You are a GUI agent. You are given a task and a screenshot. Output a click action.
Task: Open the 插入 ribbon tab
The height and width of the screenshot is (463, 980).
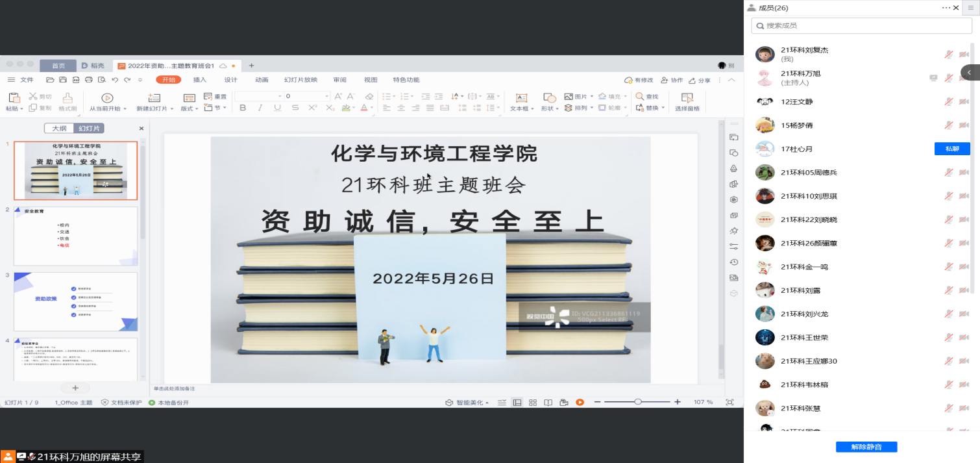coord(200,80)
